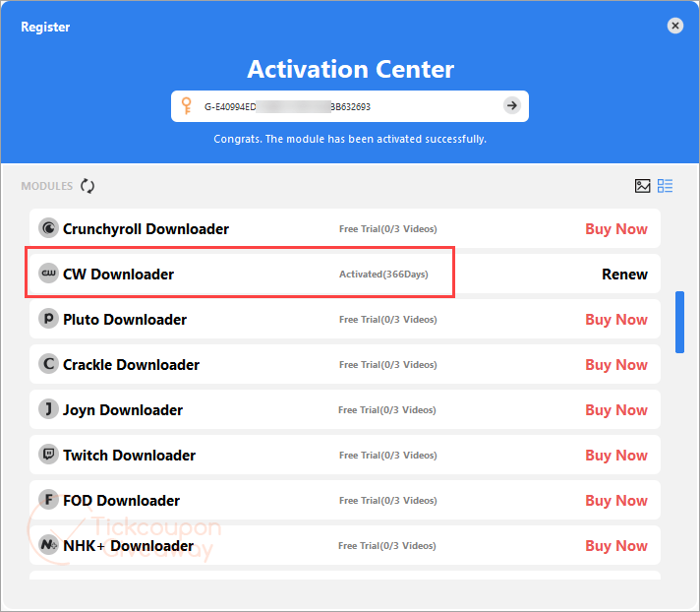Click the Crunchyroll Downloader icon

pos(48,228)
